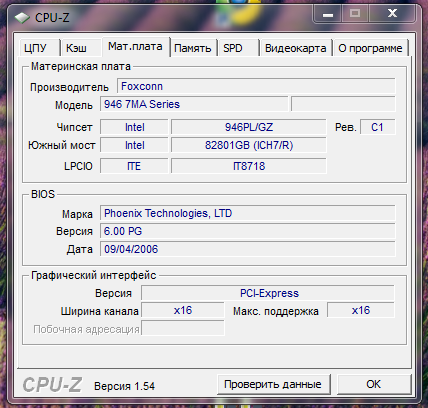Click the Ширина канала label

(x=99, y=311)
